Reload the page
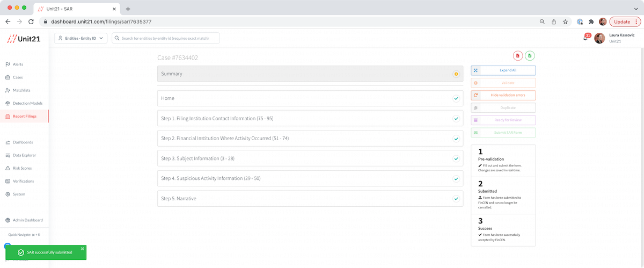644x268 pixels. point(31,21)
